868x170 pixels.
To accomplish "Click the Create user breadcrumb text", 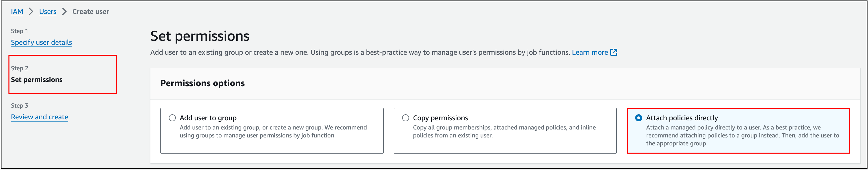I will tap(91, 11).
